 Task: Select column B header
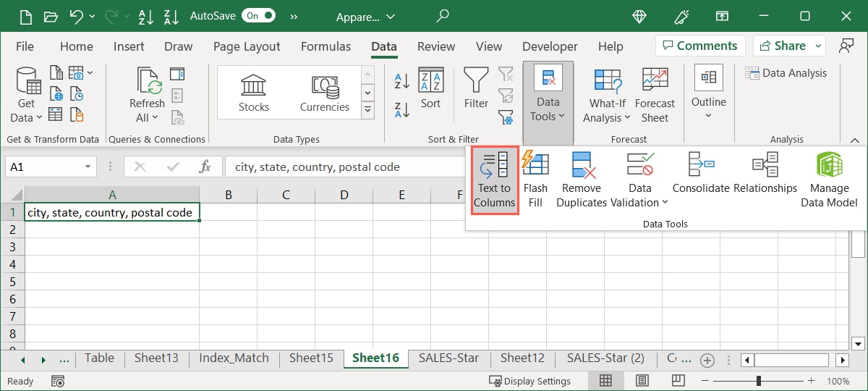click(x=228, y=194)
